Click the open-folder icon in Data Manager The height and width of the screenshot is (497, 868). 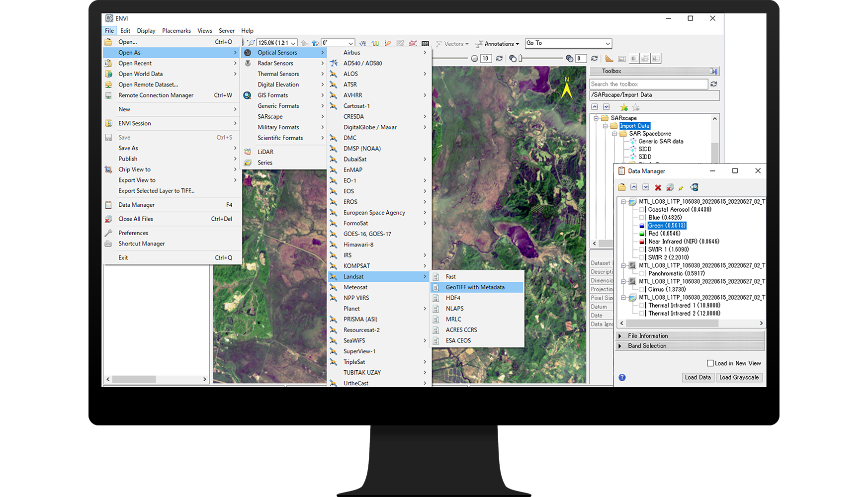coord(622,187)
